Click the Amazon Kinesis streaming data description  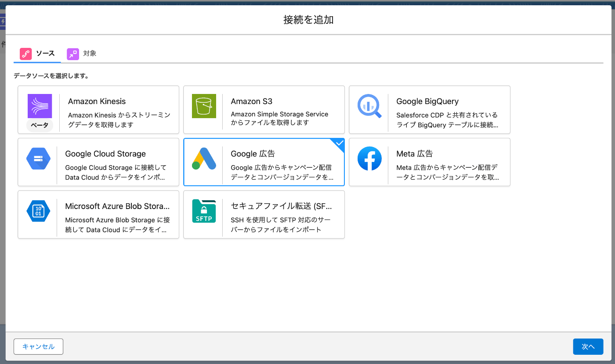coord(119,120)
